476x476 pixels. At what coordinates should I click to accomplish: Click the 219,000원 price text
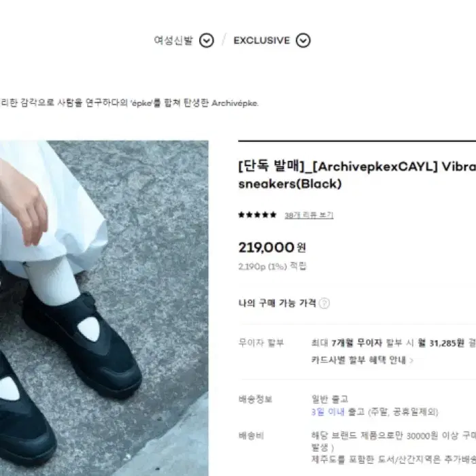pyautogui.click(x=272, y=248)
